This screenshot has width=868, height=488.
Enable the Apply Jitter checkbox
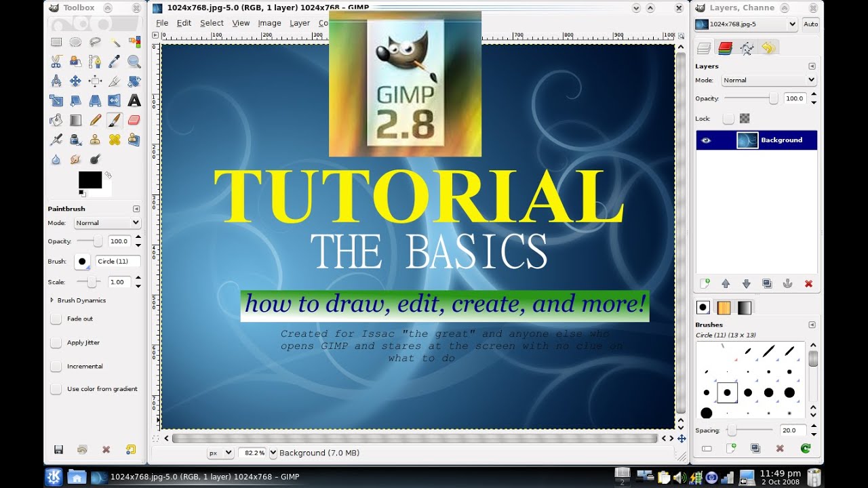[x=56, y=343]
